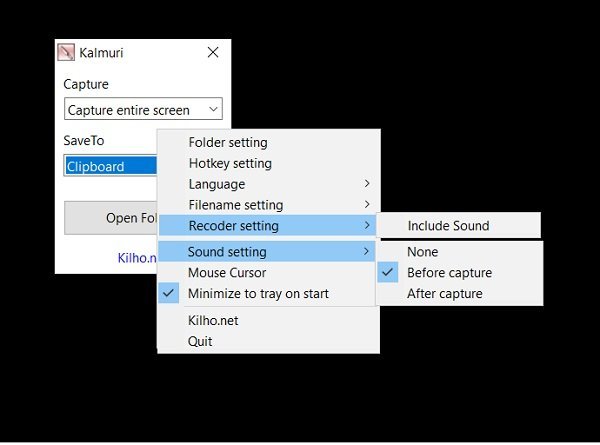600x445 pixels.
Task: Select Hotkey setting menu entry
Action: tap(230, 163)
